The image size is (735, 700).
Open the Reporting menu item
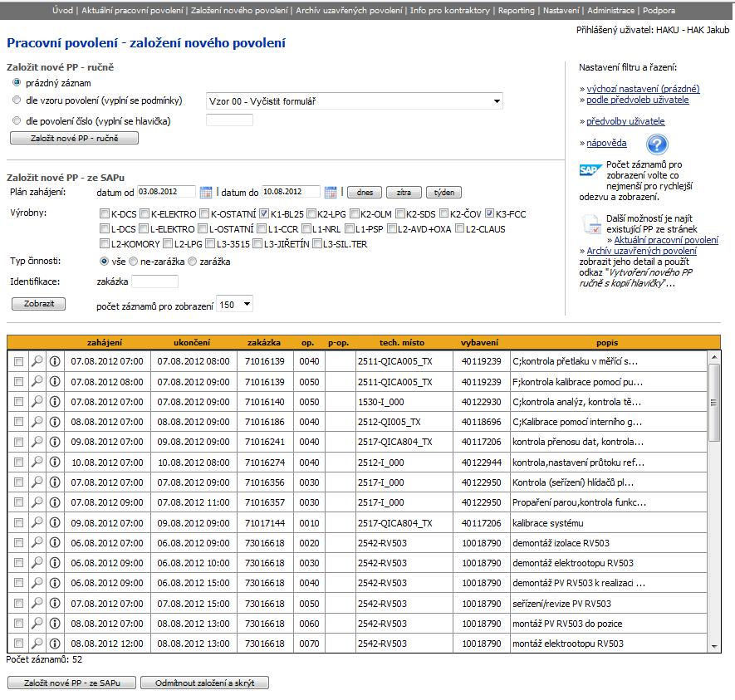click(516, 10)
